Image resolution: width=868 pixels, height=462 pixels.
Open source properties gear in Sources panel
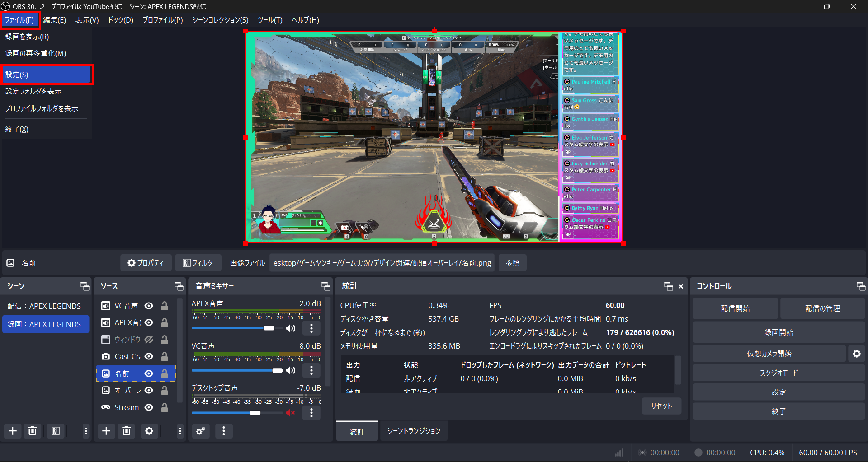149,431
